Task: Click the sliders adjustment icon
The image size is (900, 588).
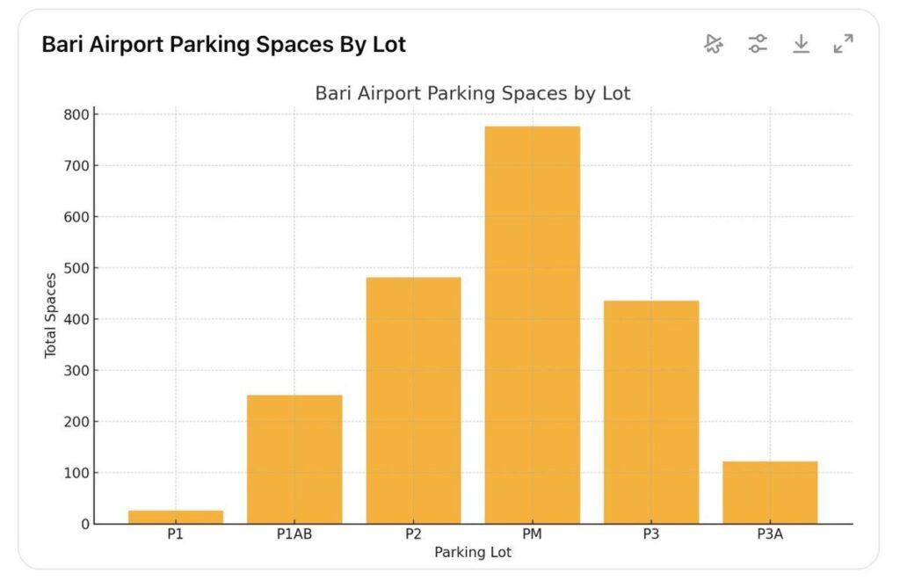Action: (x=758, y=44)
